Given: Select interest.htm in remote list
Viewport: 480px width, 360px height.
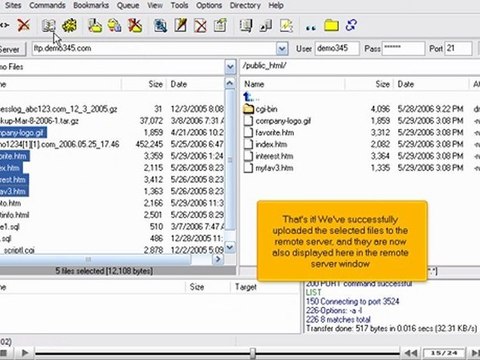Looking at the screenshot, I should (x=274, y=156).
